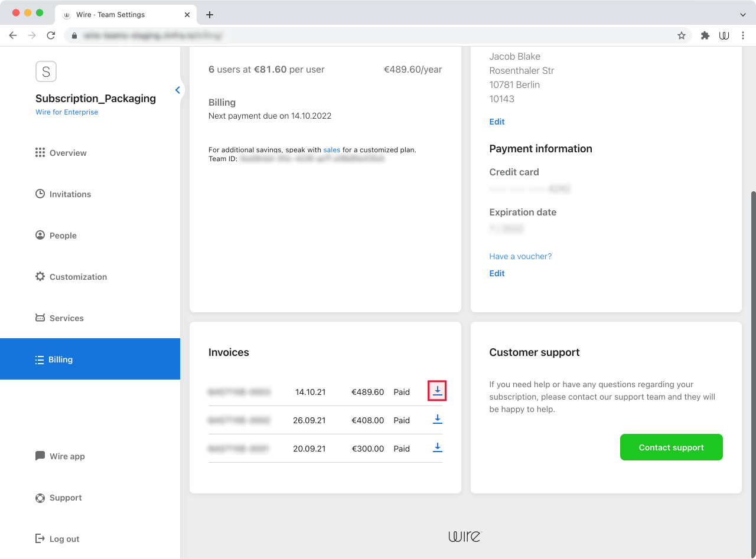The image size is (756, 559).
Task: Bookmark this page with the star
Action: point(682,35)
